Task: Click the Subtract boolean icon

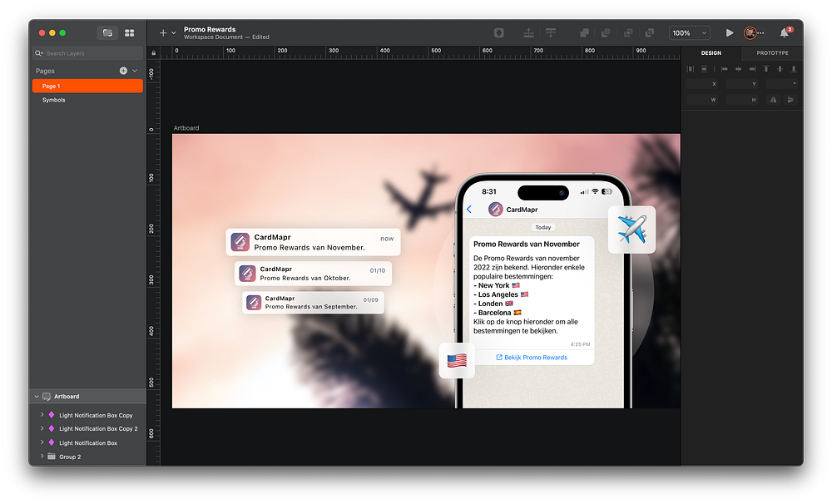Action: [606, 33]
